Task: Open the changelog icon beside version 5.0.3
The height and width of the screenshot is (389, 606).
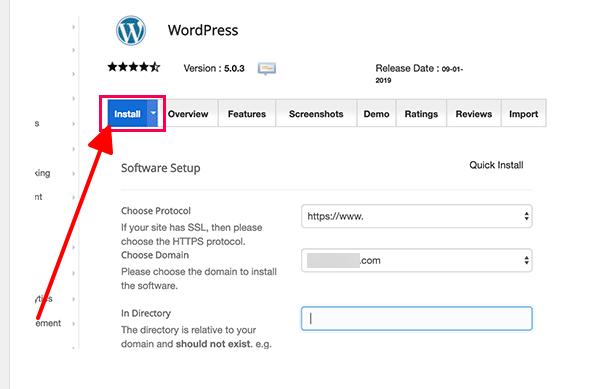Action: click(267, 69)
